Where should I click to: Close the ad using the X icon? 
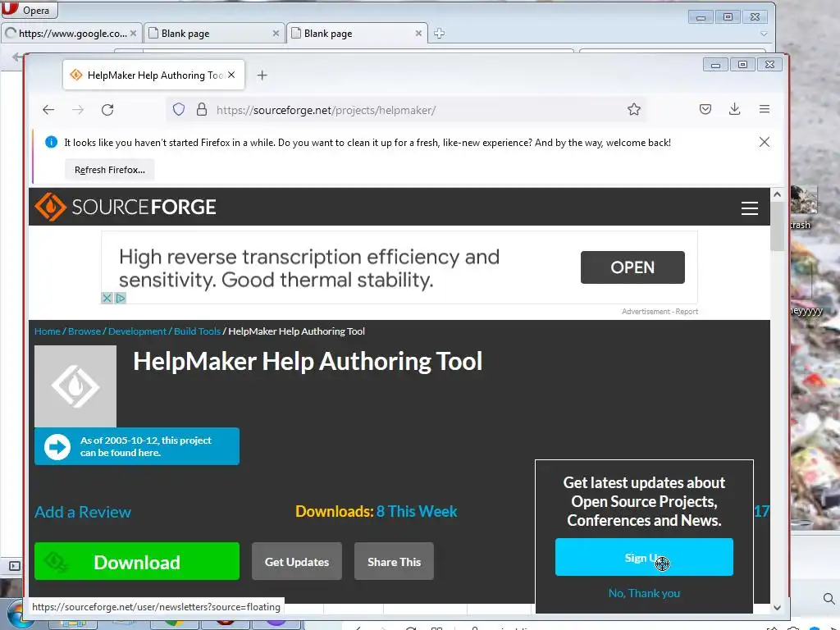click(107, 298)
